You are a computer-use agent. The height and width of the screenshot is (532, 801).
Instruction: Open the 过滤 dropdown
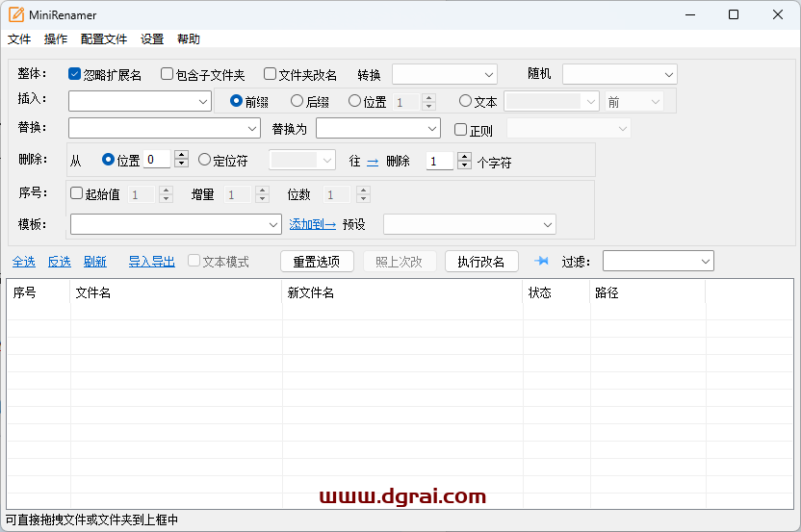658,262
